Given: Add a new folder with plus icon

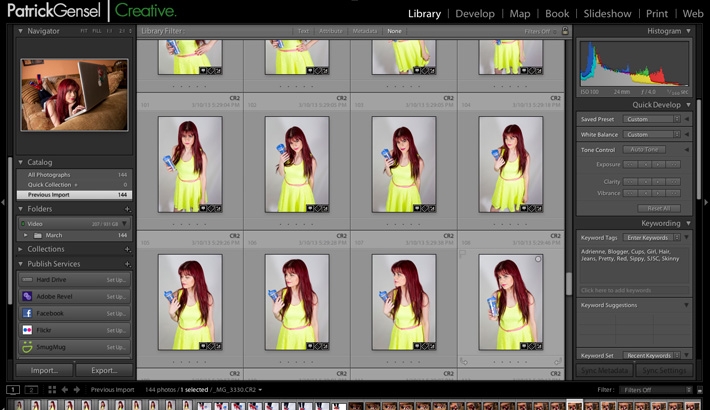Looking at the screenshot, I should [128, 209].
